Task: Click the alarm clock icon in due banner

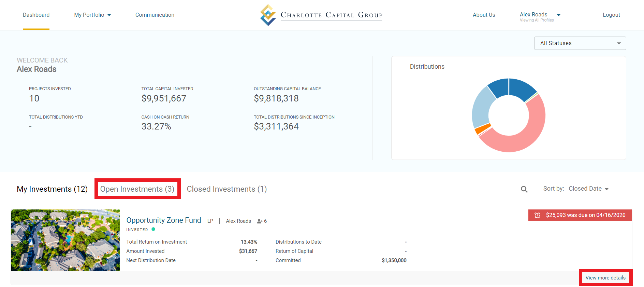Action: [537, 215]
